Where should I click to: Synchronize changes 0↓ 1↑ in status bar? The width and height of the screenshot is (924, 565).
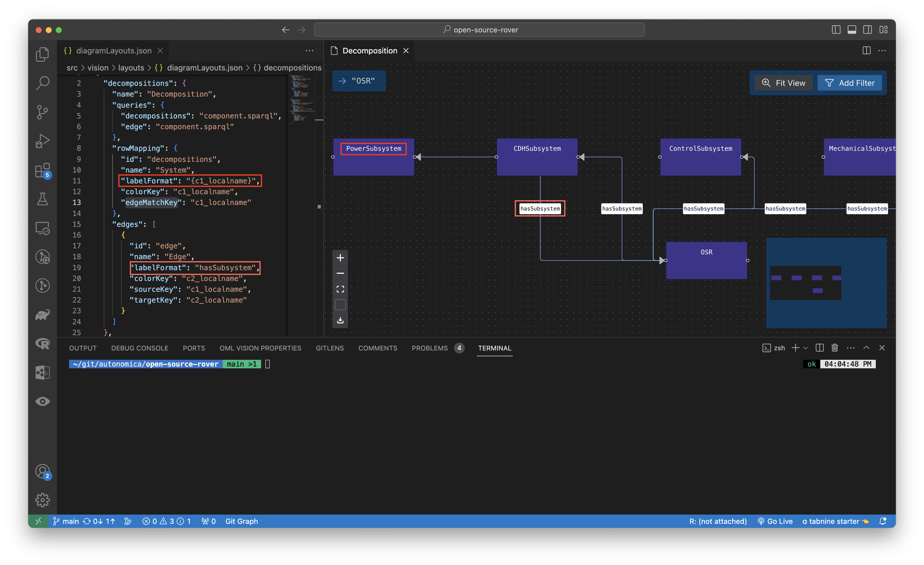coord(99,521)
